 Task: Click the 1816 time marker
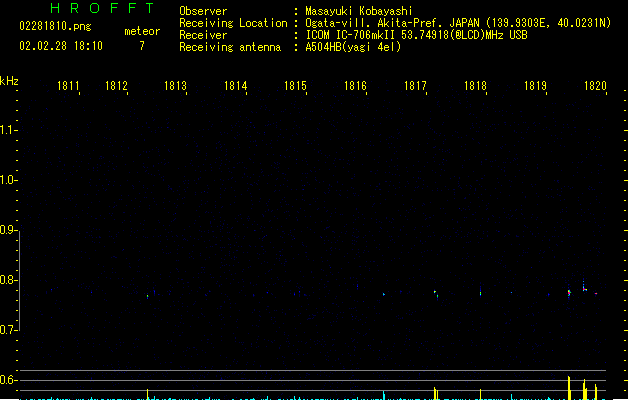tap(355, 86)
